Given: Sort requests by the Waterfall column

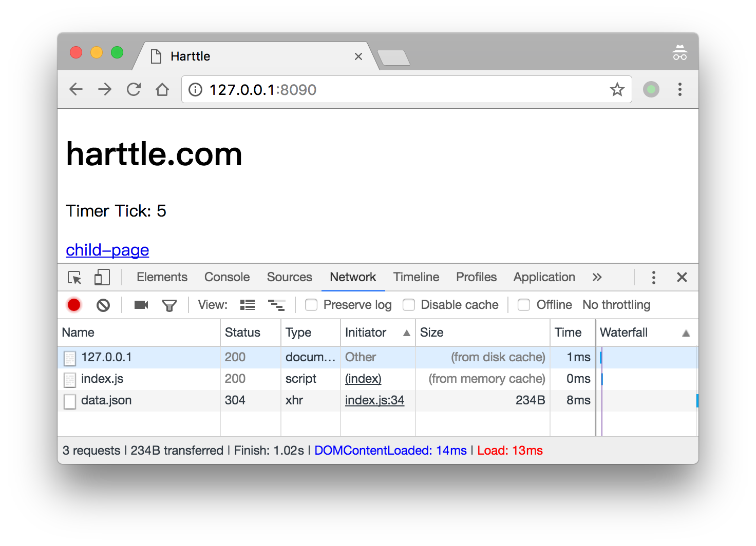Looking at the screenshot, I should [x=623, y=333].
